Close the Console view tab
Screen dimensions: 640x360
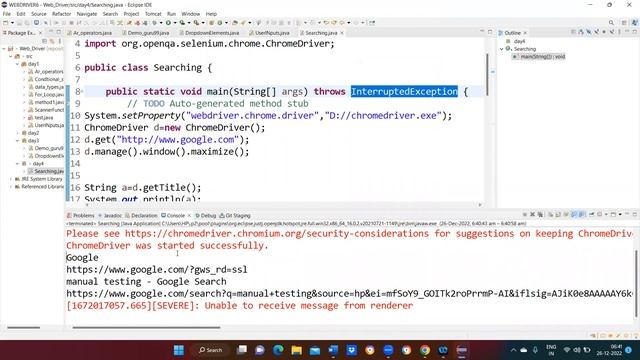(189, 216)
